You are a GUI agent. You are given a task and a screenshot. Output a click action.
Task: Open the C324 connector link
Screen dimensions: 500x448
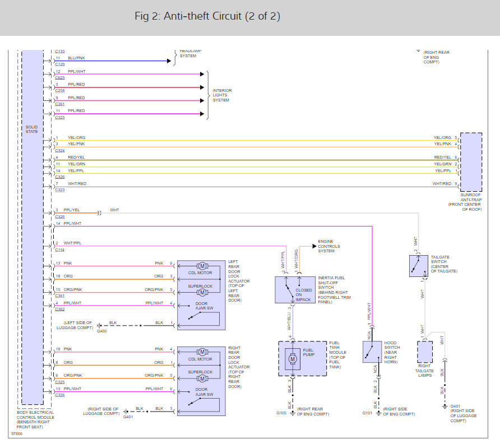[x=60, y=150]
